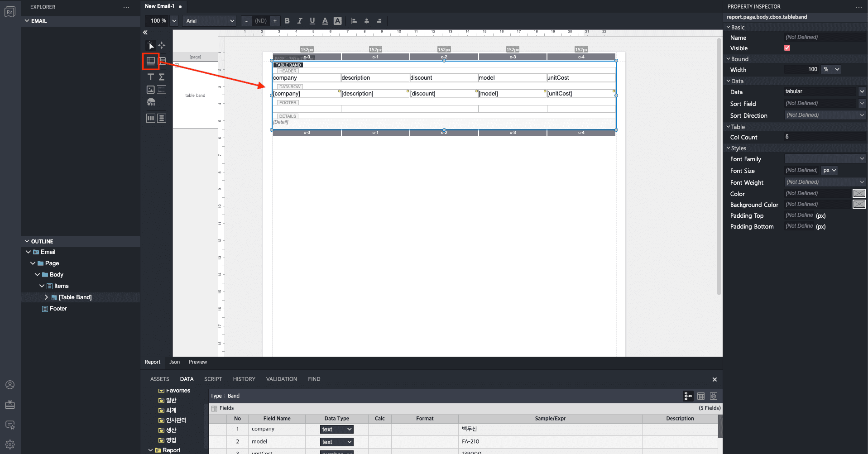Close the bottom data panel
The width and height of the screenshot is (868, 454).
[x=715, y=379]
